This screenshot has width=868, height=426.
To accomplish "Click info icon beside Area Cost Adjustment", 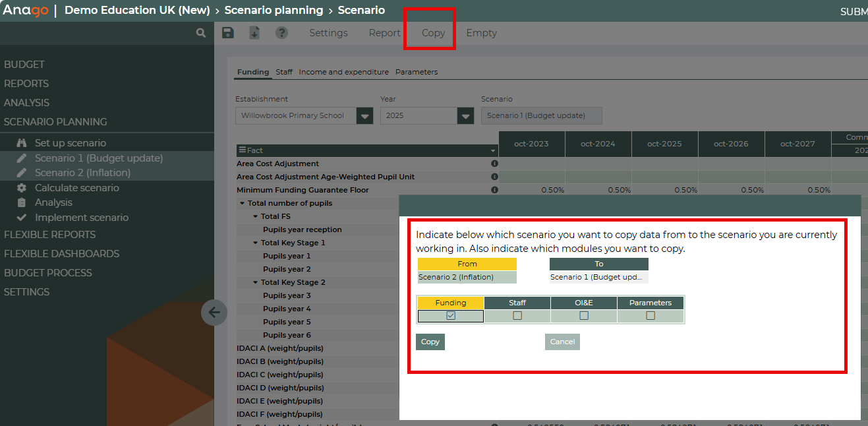I will click(494, 164).
